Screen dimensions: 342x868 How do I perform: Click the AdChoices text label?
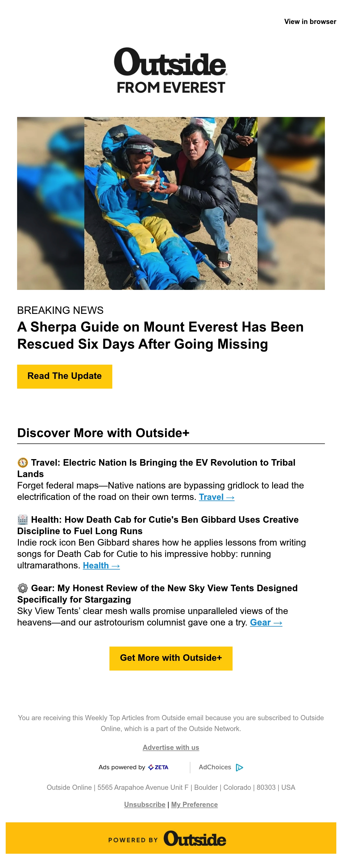pyautogui.click(x=215, y=767)
